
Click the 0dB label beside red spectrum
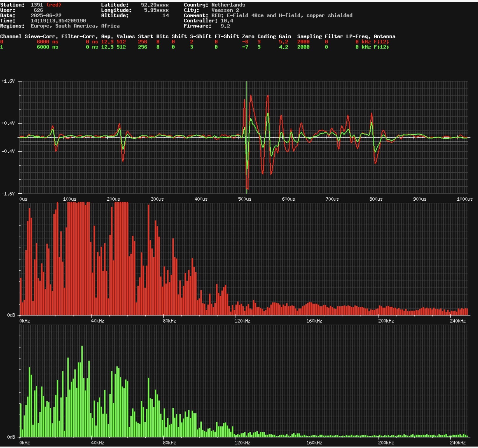[x=11, y=315]
